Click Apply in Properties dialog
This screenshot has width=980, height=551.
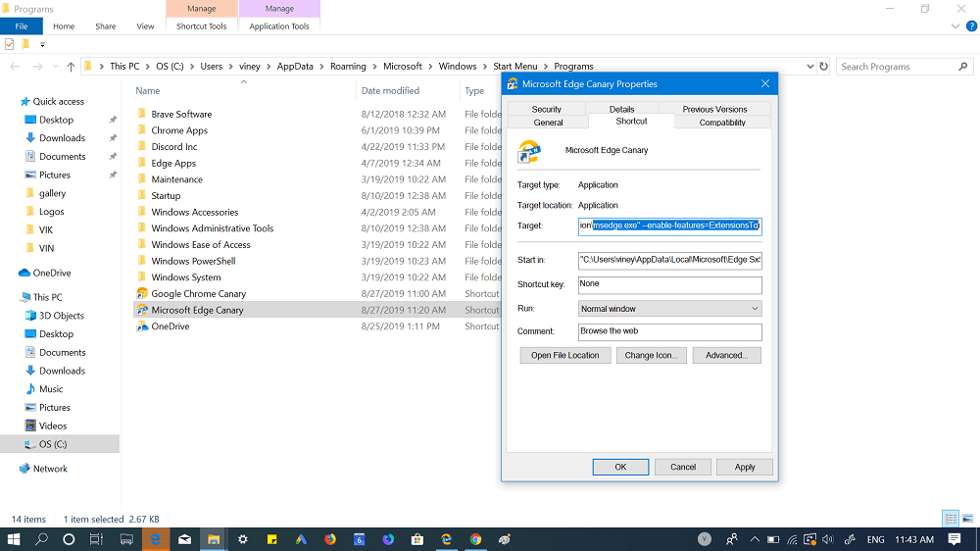pos(745,467)
